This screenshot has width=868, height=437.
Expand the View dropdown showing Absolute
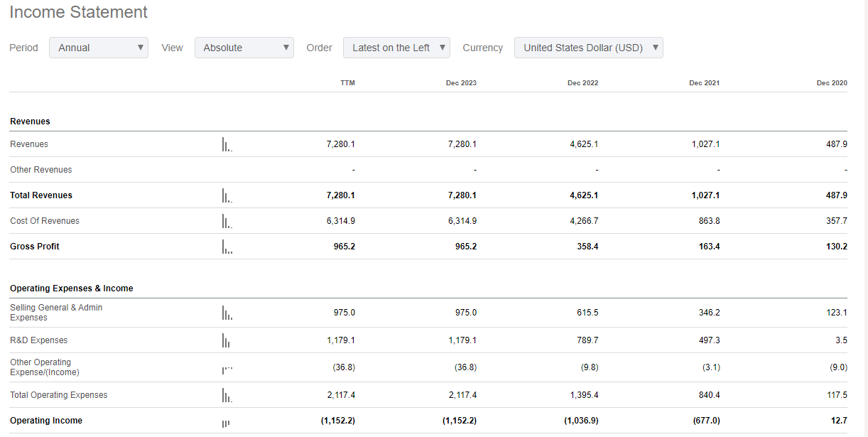244,48
